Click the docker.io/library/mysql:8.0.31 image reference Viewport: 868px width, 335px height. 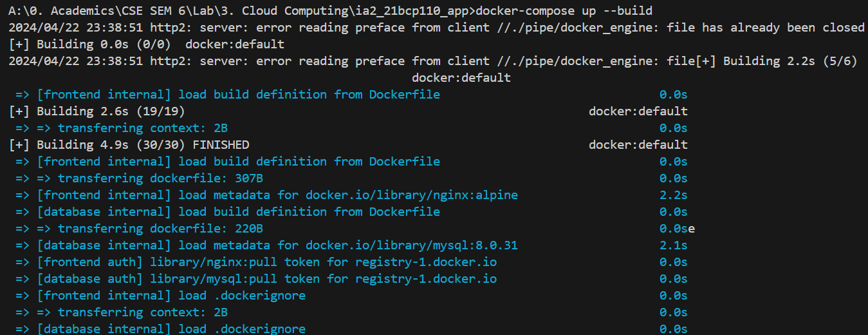(x=412, y=245)
